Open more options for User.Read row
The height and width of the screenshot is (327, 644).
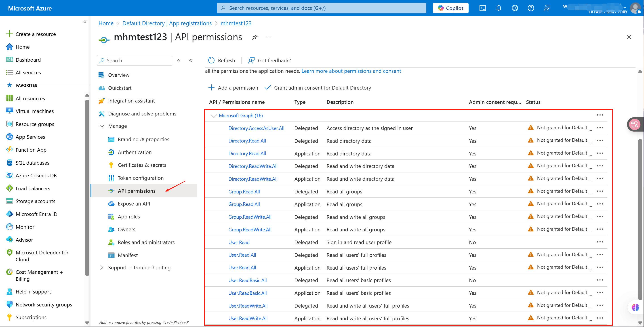click(600, 242)
